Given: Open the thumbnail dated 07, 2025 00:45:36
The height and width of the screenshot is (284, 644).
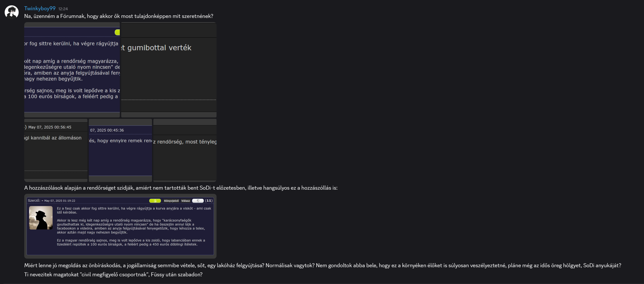Looking at the screenshot, I should point(120,150).
